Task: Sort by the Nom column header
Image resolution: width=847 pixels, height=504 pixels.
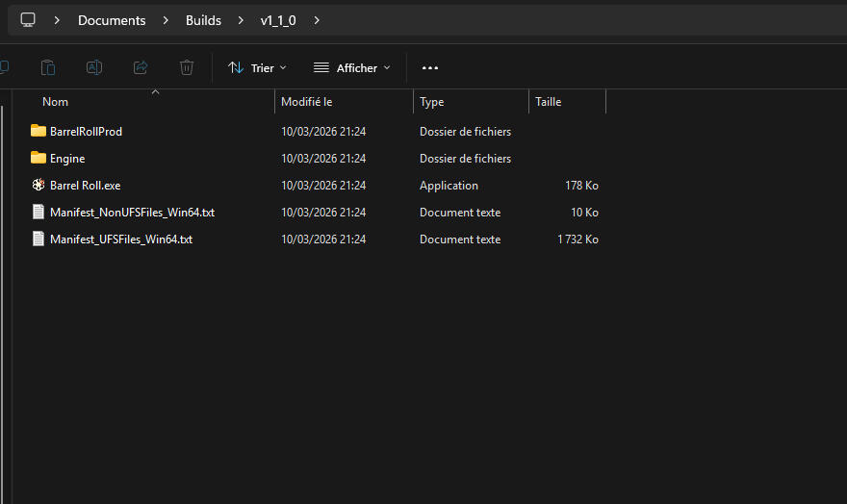Action: [56, 102]
